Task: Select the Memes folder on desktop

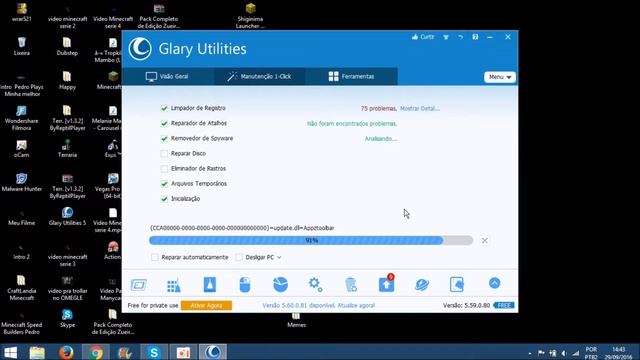Action: (296, 320)
